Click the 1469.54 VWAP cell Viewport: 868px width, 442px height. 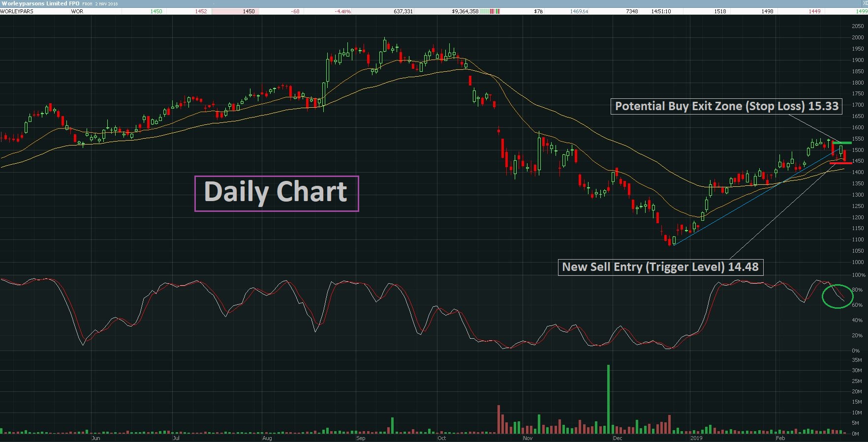point(579,11)
